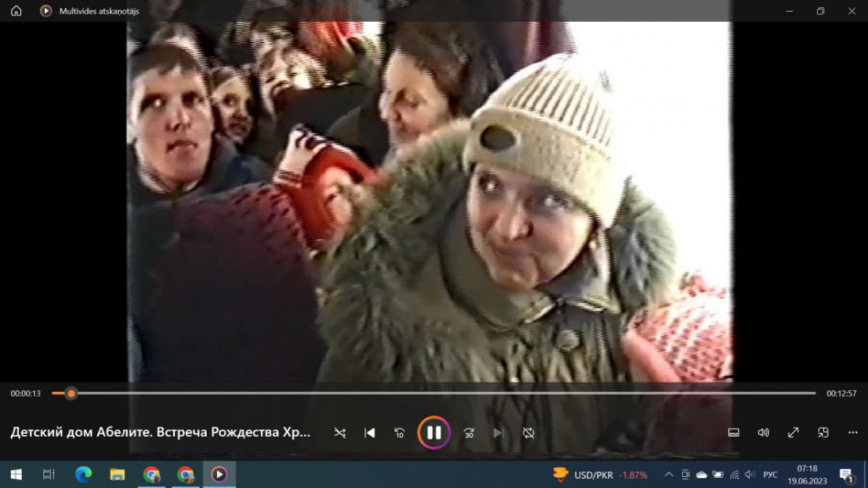Open the Meet Now tray icon
Viewport: 868px width, 488px height.
pyautogui.click(x=685, y=475)
